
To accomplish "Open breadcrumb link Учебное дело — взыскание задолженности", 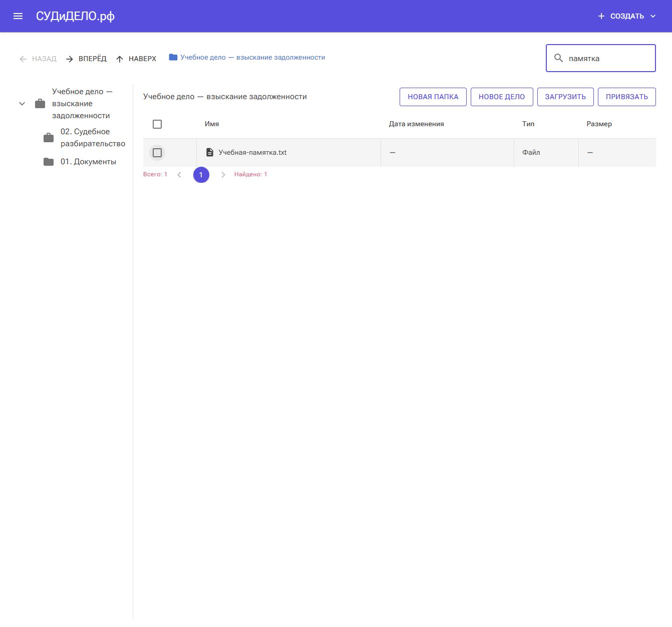I will pos(253,57).
